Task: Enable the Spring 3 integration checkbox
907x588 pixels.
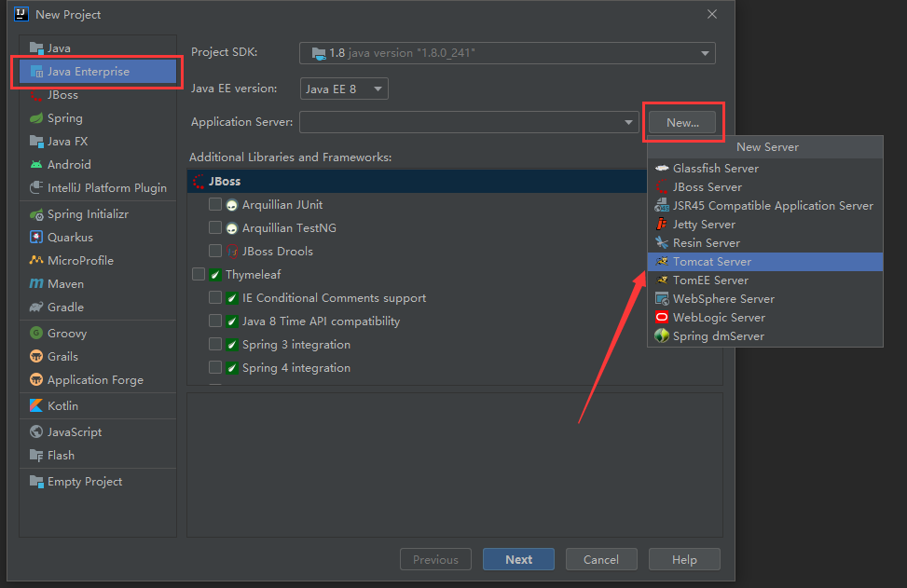Action: [x=215, y=344]
